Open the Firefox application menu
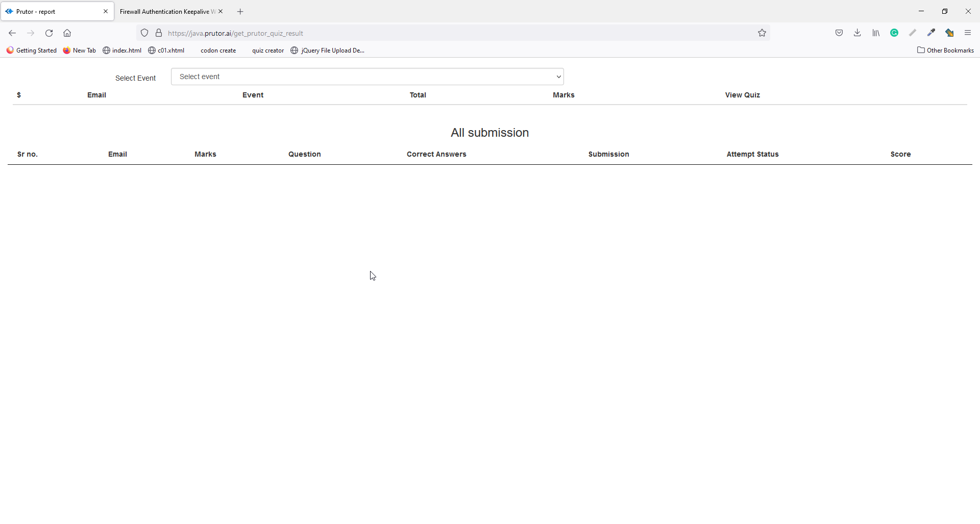980x524 pixels. pos(968,33)
